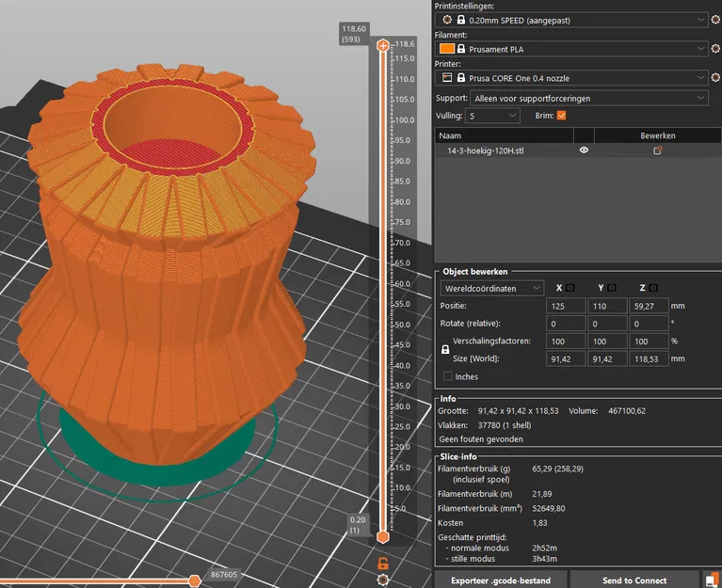Click the Send to Connect button
This screenshot has height=588, width=722.
point(634,580)
